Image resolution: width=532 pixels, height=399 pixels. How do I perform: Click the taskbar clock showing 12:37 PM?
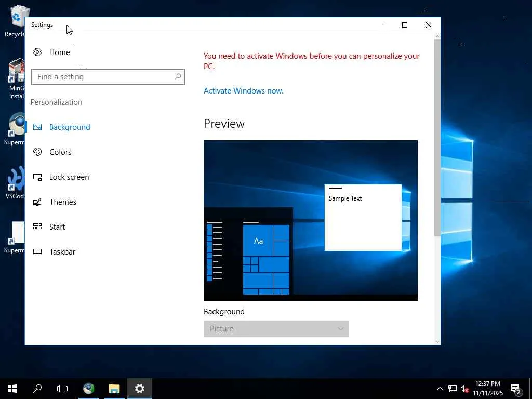488,389
